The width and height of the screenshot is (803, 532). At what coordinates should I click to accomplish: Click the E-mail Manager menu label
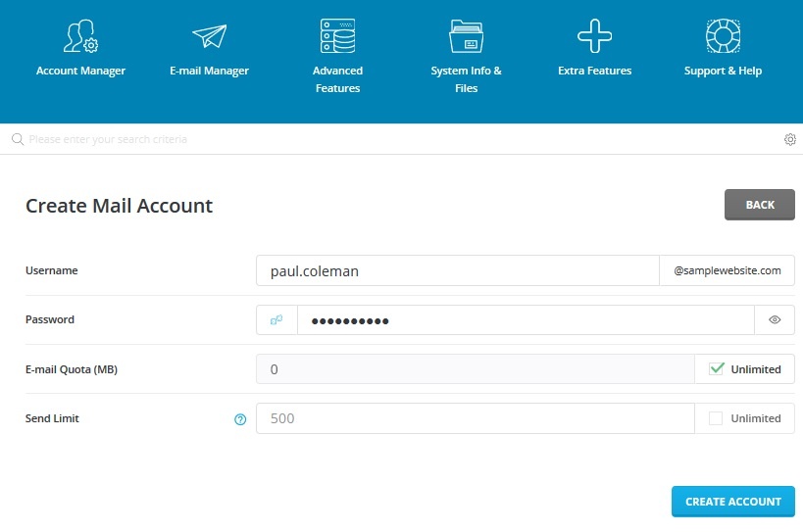(210, 71)
